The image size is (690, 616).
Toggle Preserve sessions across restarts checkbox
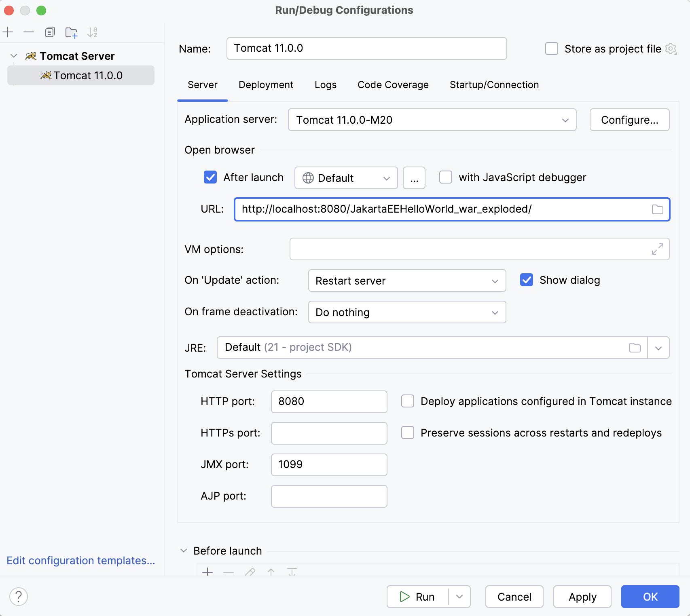(408, 433)
